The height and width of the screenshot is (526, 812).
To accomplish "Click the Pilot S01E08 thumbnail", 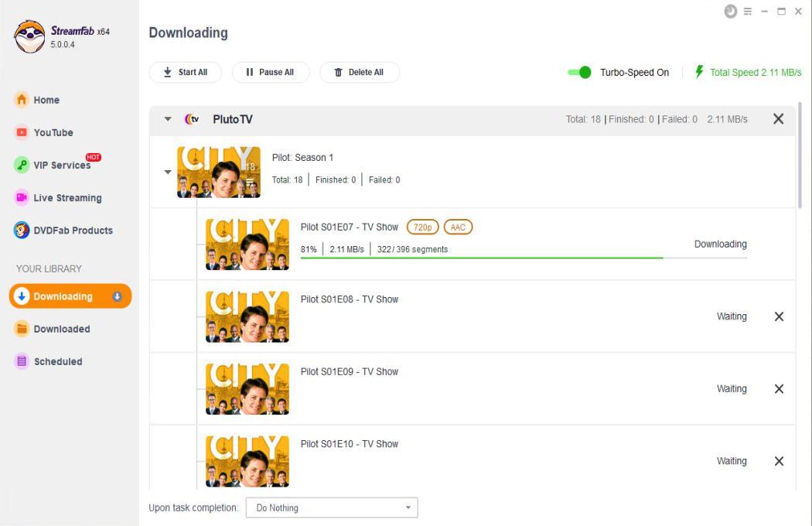I will pyautogui.click(x=247, y=316).
